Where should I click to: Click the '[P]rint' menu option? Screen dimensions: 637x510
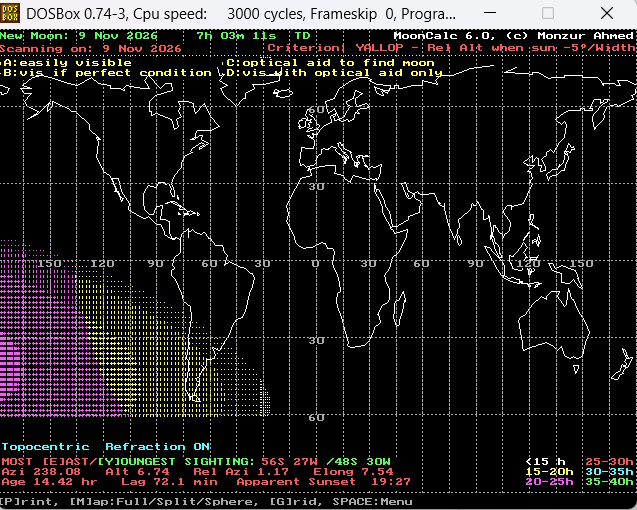pos(26,502)
